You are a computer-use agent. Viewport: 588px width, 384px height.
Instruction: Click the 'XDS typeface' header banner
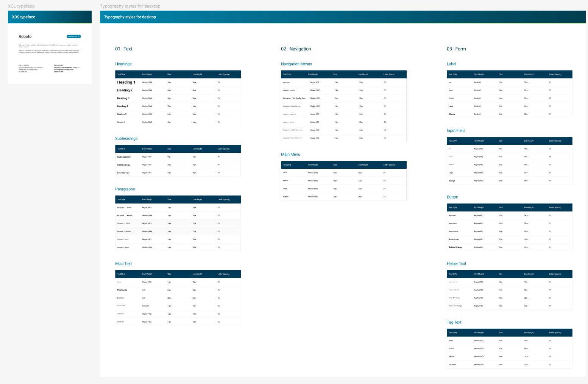50,17
